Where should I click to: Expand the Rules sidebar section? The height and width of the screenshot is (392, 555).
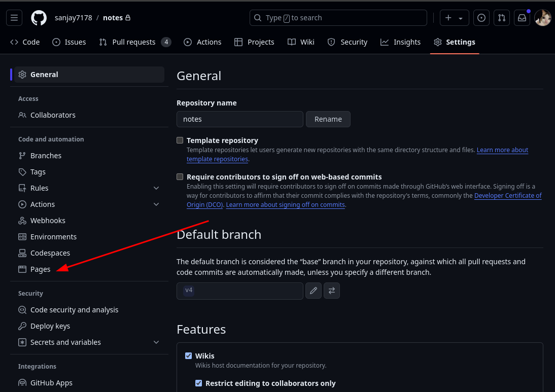[156, 188]
